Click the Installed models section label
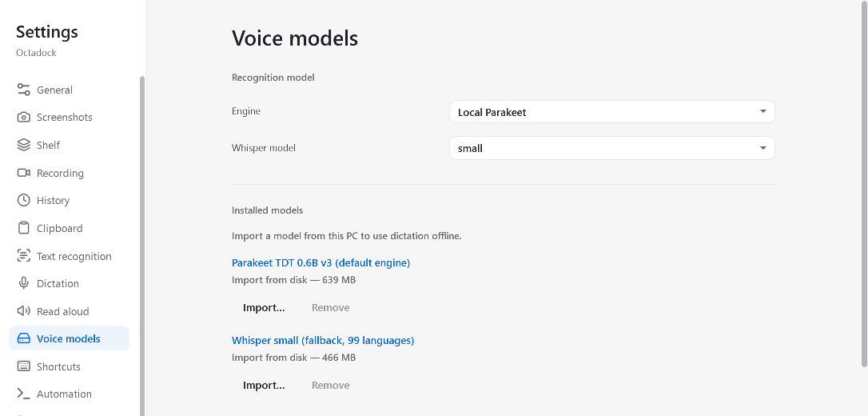Screen dimensions: 868x416 point(268,210)
